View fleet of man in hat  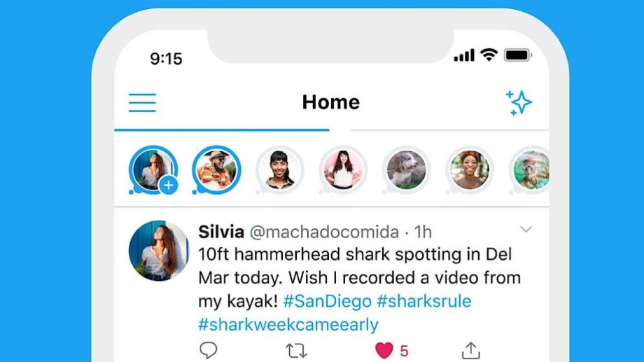(216, 169)
